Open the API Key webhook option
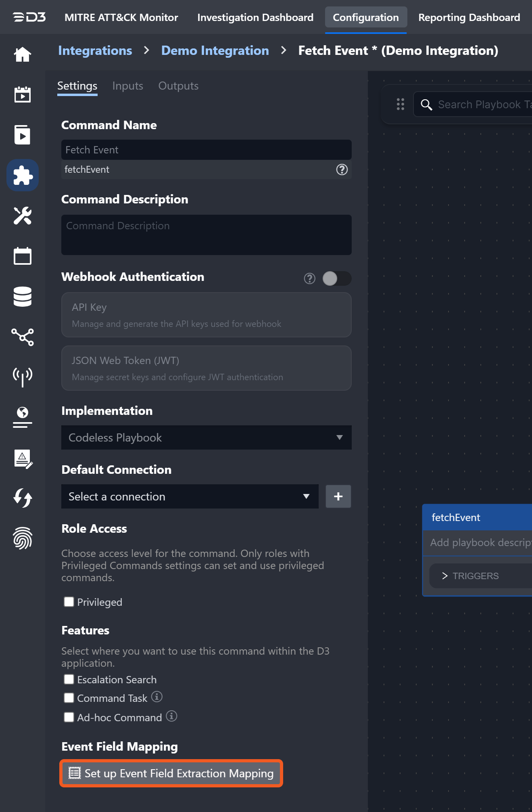 click(207, 315)
